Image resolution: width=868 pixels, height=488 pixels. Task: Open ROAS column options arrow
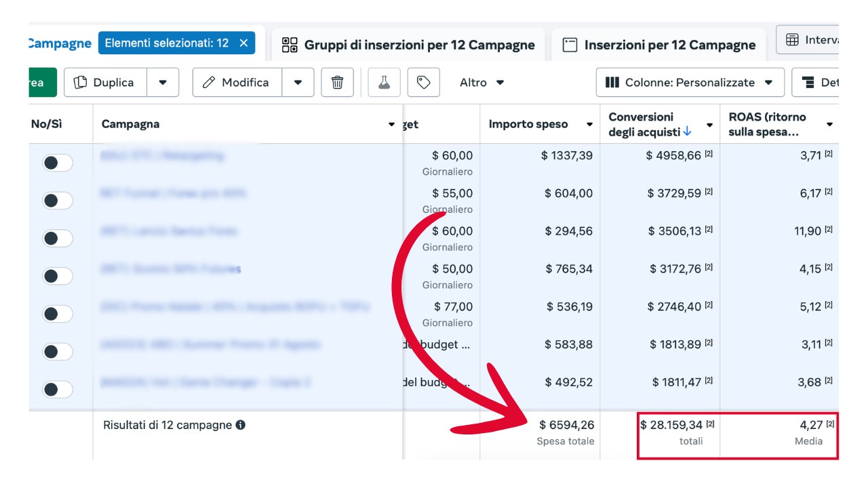tap(829, 125)
